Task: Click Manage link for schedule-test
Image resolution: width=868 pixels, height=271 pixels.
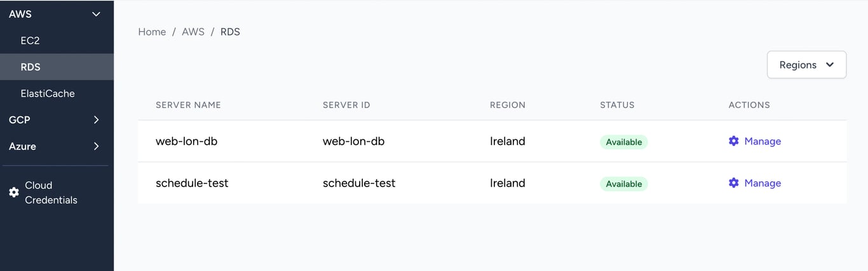Action: click(762, 183)
